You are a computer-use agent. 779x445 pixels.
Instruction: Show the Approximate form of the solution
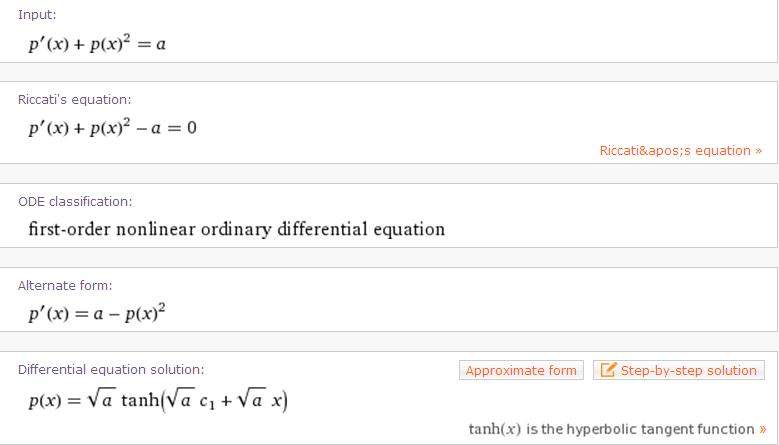pyautogui.click(x=521, y=370)
